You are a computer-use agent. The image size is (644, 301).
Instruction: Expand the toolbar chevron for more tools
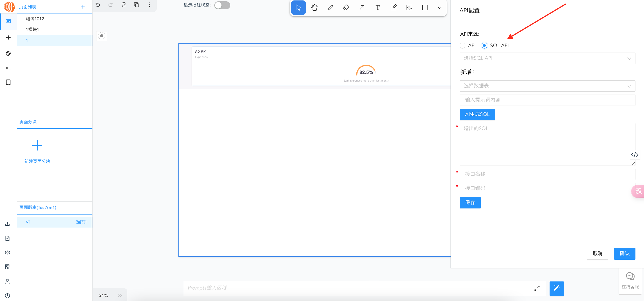pyautogui.click(x=440, y=7)
